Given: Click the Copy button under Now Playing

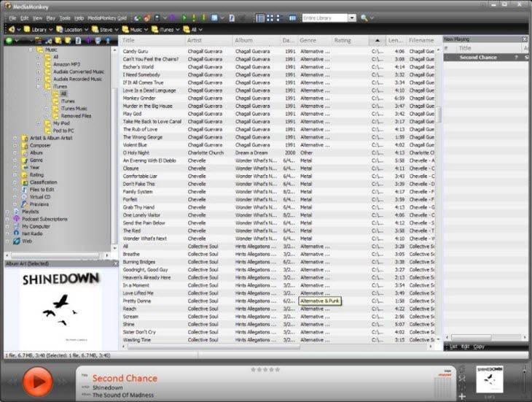Looking at the screenshot, I should click(479, 347).
